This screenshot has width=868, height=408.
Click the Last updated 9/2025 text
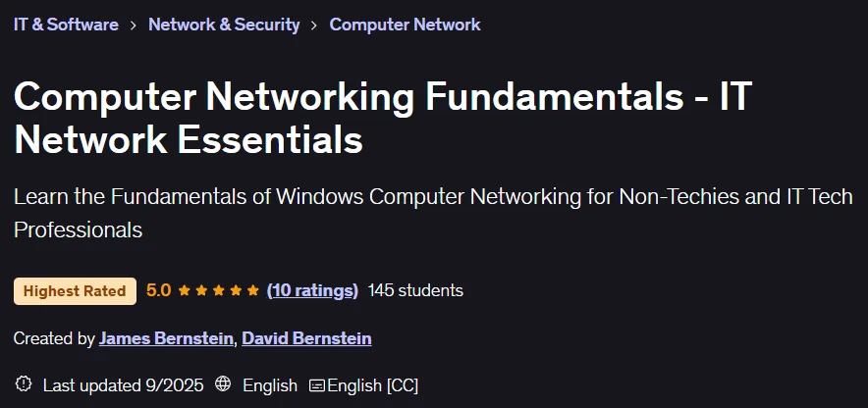click(x=123, y=385)
